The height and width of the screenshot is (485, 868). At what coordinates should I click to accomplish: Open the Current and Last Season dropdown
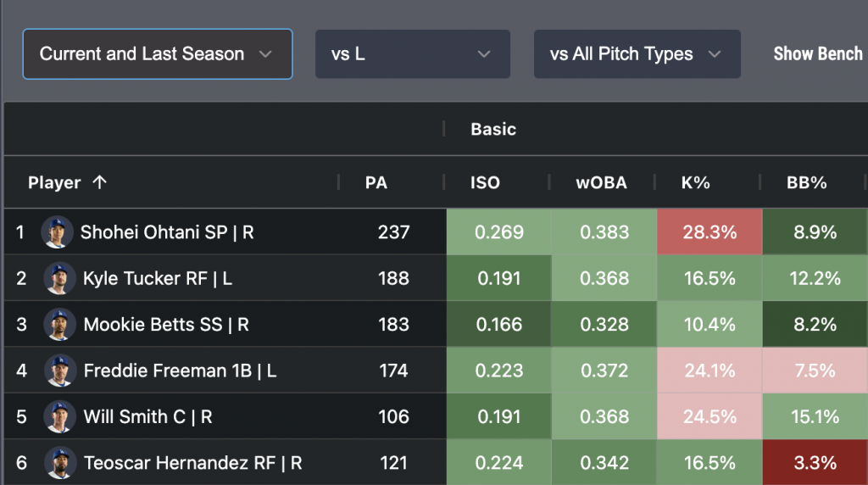click(x=158, y=54)
